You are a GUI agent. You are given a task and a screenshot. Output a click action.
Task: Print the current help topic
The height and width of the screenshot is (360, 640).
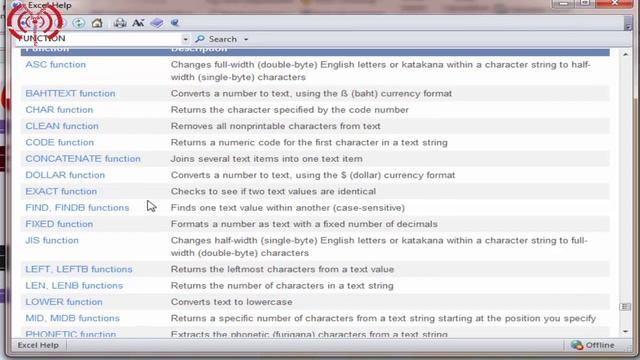pyautogui.click(x=120, y=23)
